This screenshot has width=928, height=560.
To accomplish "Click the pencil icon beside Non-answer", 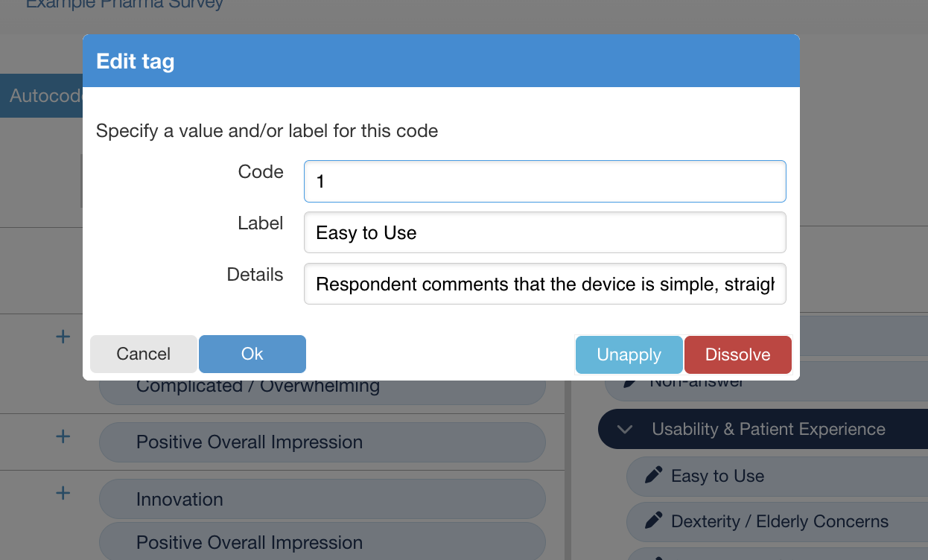I will tap(631, 383).
